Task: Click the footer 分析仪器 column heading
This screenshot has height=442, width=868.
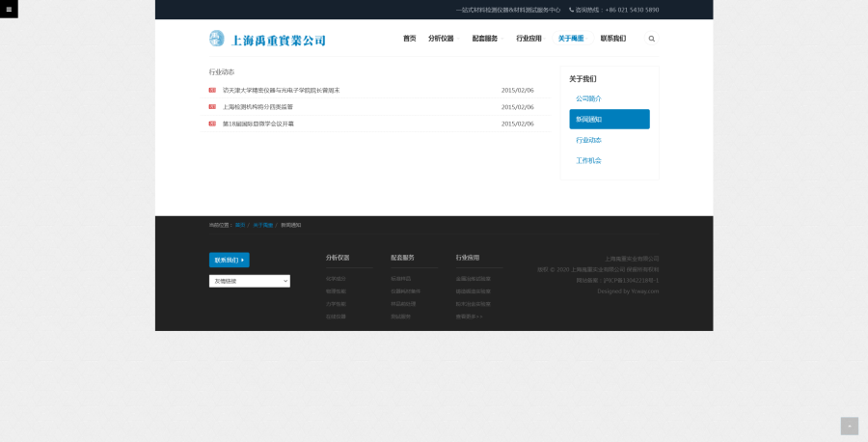Action: pyautogui.click(x=338, y=258)
